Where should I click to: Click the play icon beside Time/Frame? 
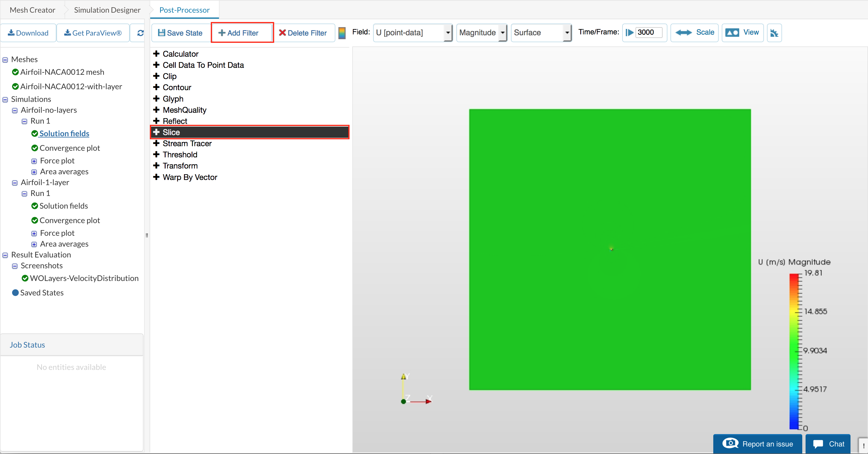click(x=629, y=33)
